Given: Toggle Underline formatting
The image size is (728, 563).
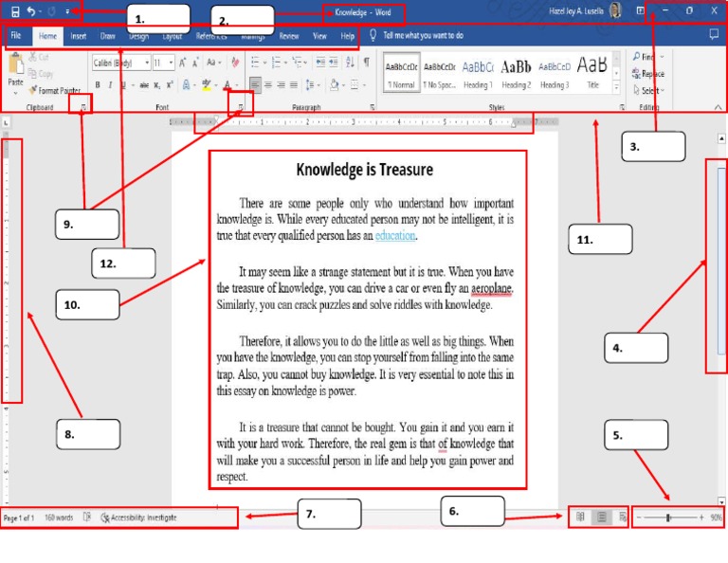Looking at the screenshot, I should pyautogui.click(x=123, y=85).
